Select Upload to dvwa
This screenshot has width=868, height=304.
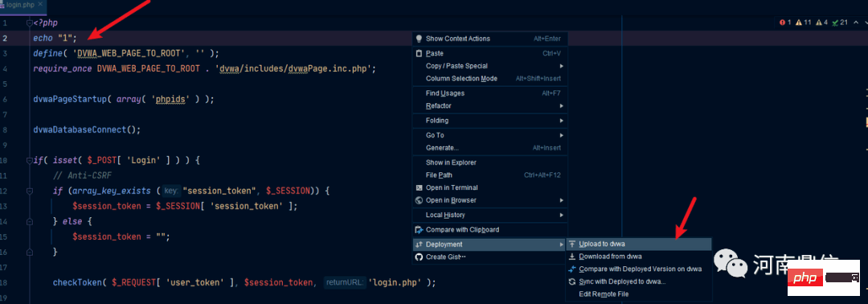(x=639, y=244)
